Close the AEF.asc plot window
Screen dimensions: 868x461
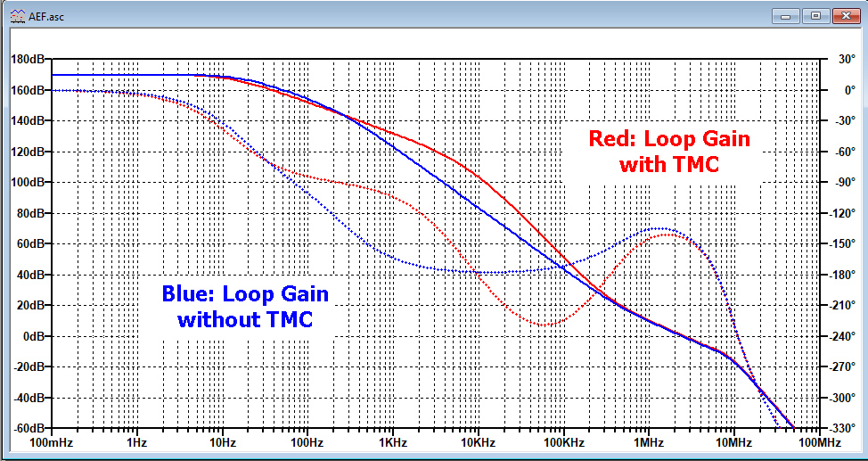pyautogui.click(x=847, y=15)
